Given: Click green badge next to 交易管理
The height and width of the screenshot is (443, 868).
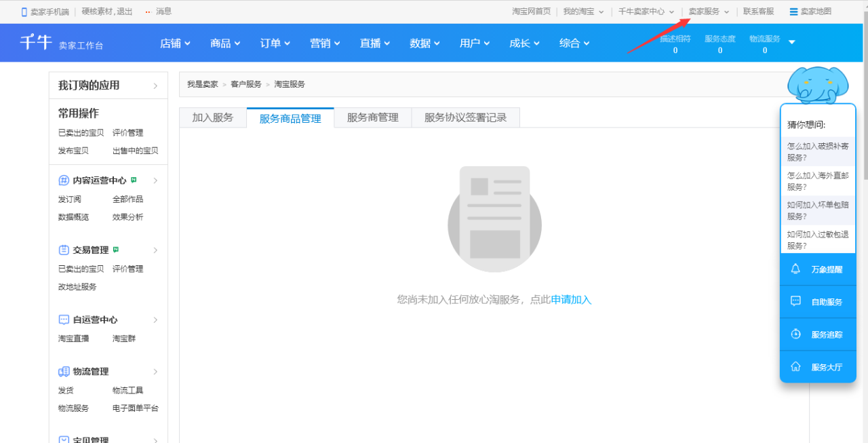Looking at the screenshot, I should [116, 250].
